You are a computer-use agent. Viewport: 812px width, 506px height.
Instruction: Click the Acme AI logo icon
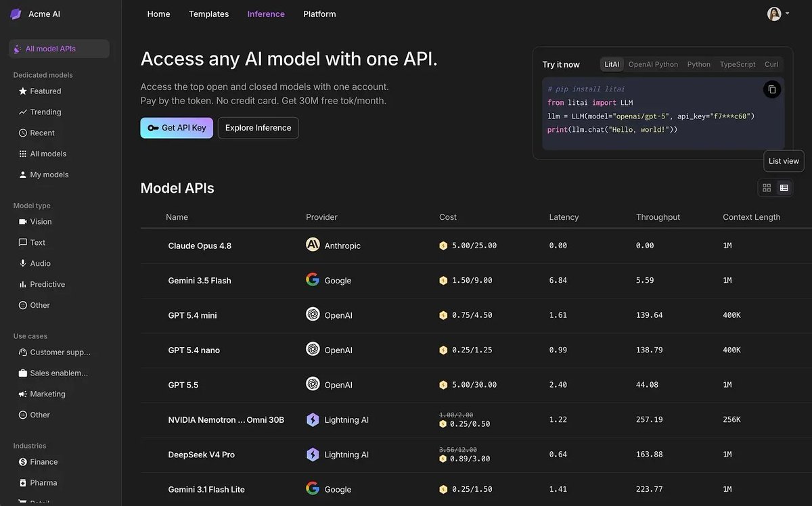pos(16,14)
